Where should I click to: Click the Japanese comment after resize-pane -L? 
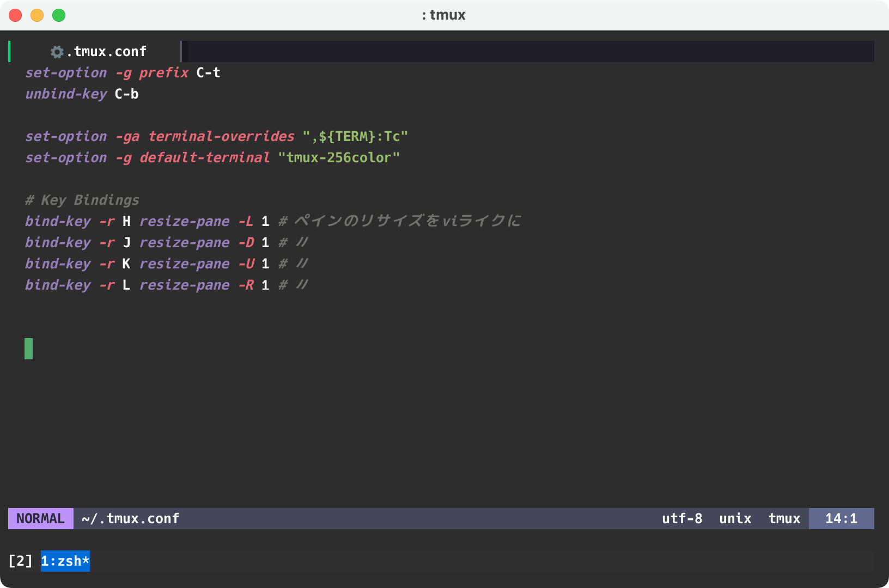(407, 221)
